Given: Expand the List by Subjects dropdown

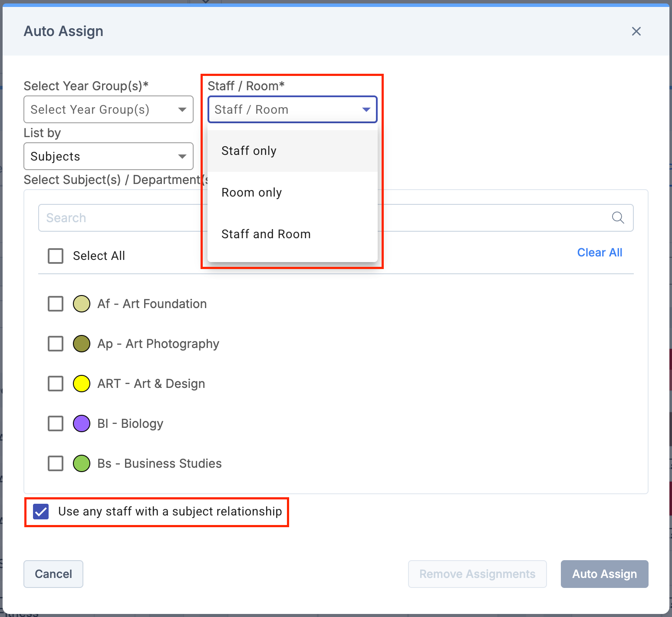Looking at the screenshot, I should 108,156.
